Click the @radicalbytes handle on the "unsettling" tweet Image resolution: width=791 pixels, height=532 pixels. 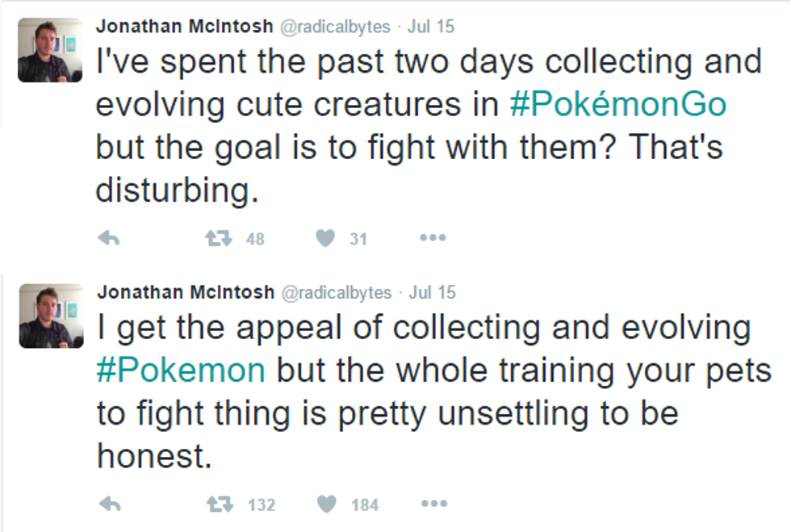click(x=336, y=292)
